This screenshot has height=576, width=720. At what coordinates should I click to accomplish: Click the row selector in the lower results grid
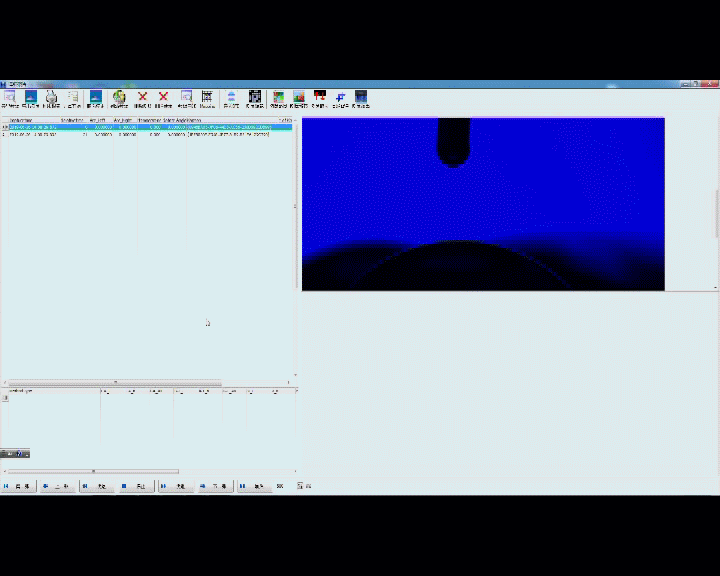click(5, 398)
